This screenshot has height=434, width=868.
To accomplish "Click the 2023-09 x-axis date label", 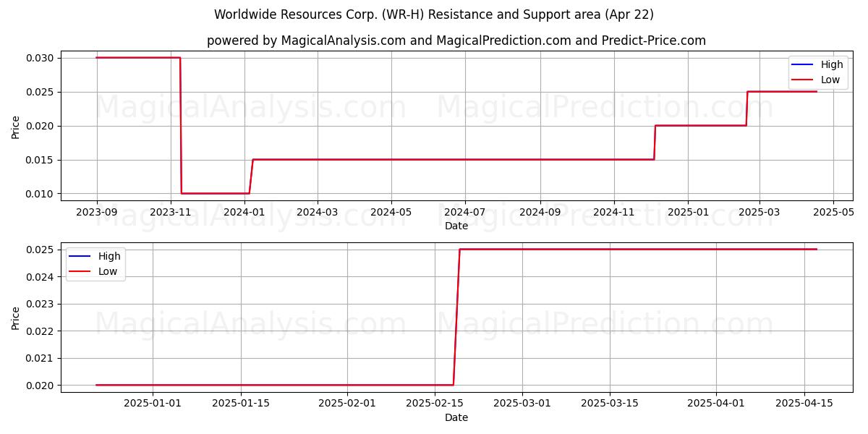I will point(97,212).
